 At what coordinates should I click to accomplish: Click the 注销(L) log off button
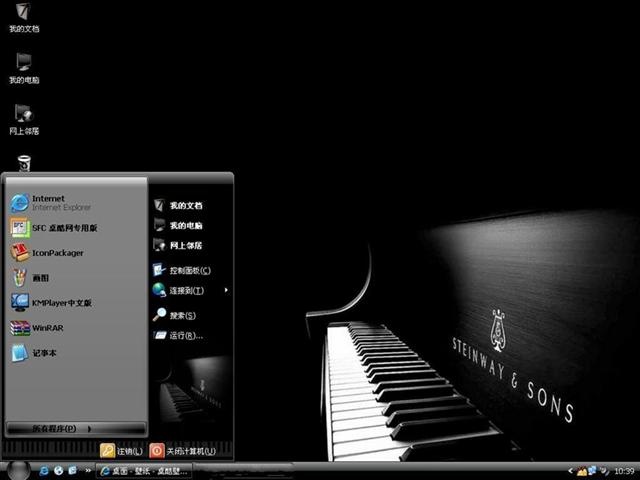122,451
